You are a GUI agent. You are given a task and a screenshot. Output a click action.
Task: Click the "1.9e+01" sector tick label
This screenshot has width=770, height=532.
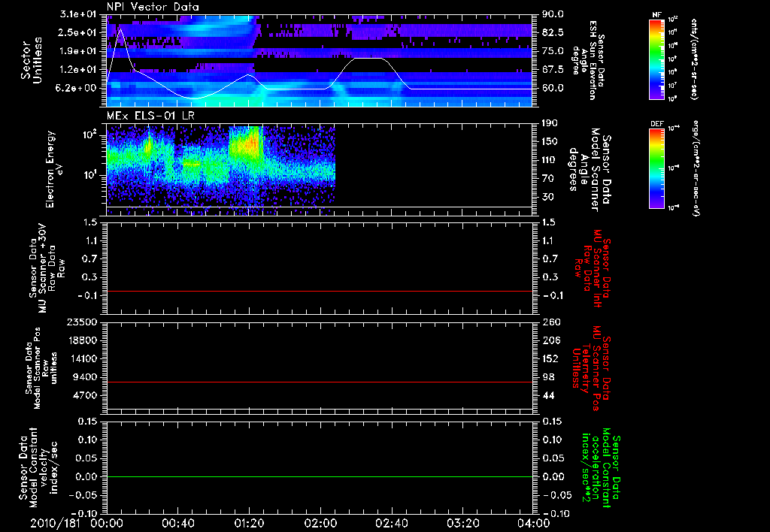pos(77,51)
